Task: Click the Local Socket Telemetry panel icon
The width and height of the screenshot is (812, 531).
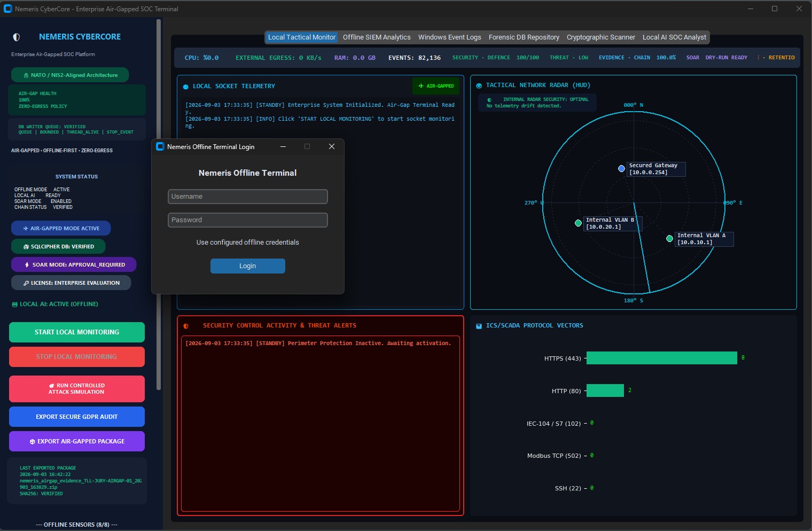Action: point(186,87)
